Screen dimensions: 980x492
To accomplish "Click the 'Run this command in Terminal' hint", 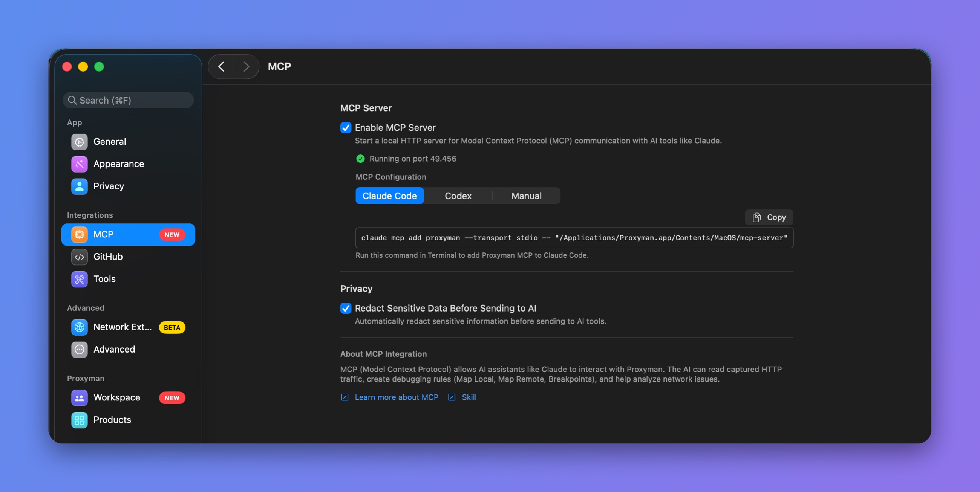I will point(472,255).
